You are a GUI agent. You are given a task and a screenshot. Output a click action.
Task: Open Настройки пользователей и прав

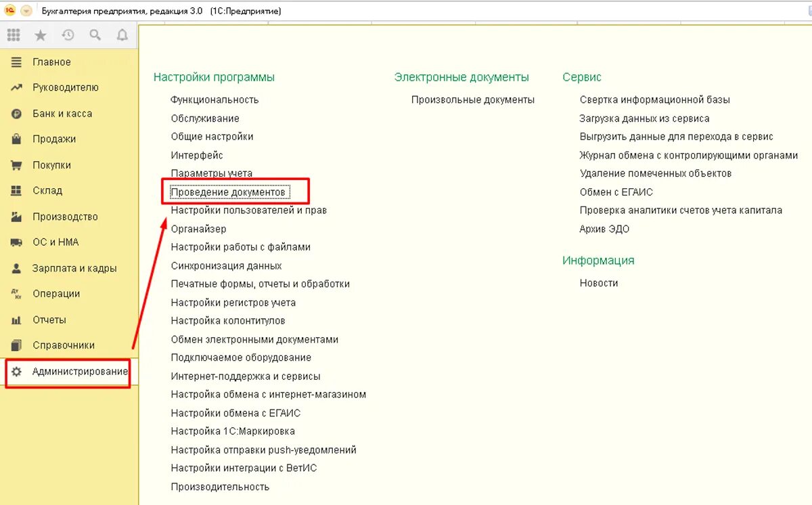coord(248,211)
